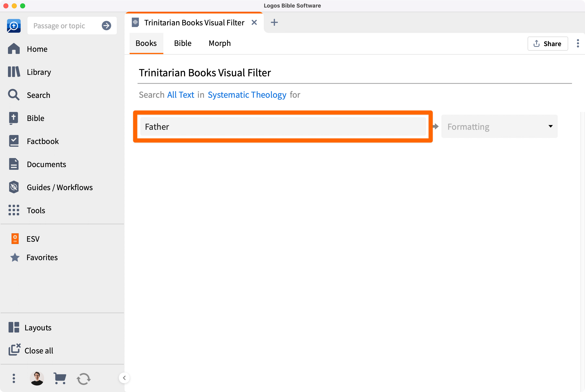This screenshot has height=392, width=585.
Task: Collapse the sidebar with chevron button
Action: pos(124,378)
